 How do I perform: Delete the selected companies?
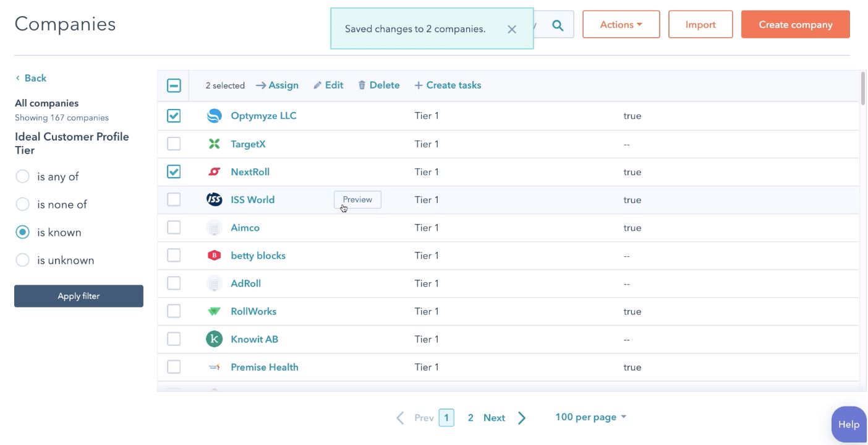click(x=379, y=85)
